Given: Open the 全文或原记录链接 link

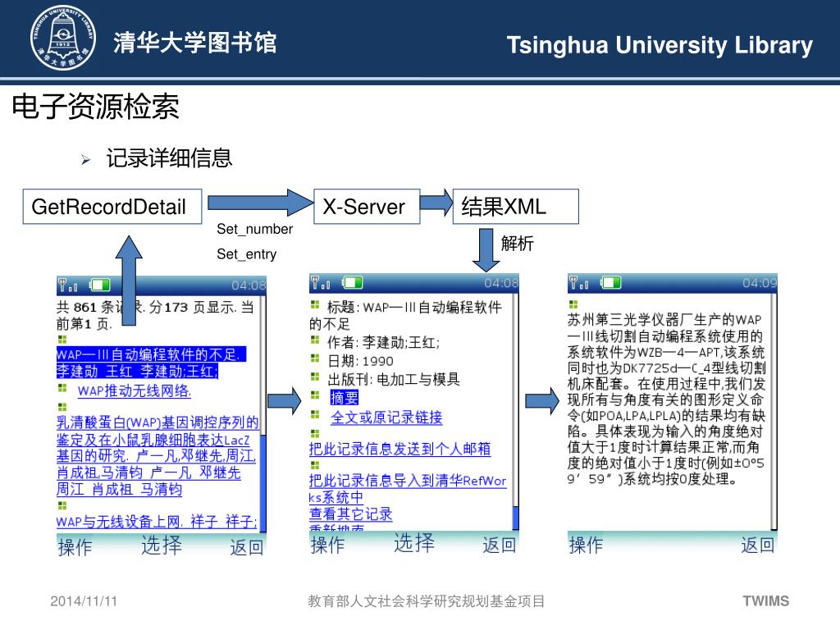Looking at the screenshot, I should (x=386, y=418).
